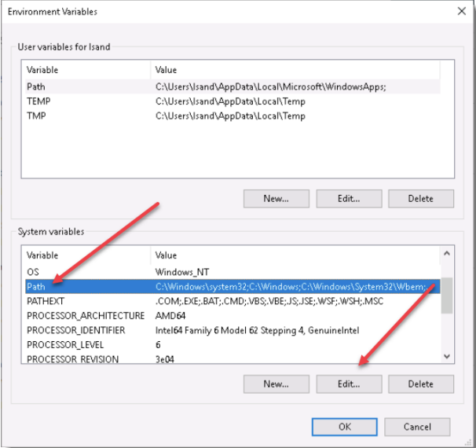Click system Path value starting C:\Windows\system32
476x448 pixels.
point(292,286)
